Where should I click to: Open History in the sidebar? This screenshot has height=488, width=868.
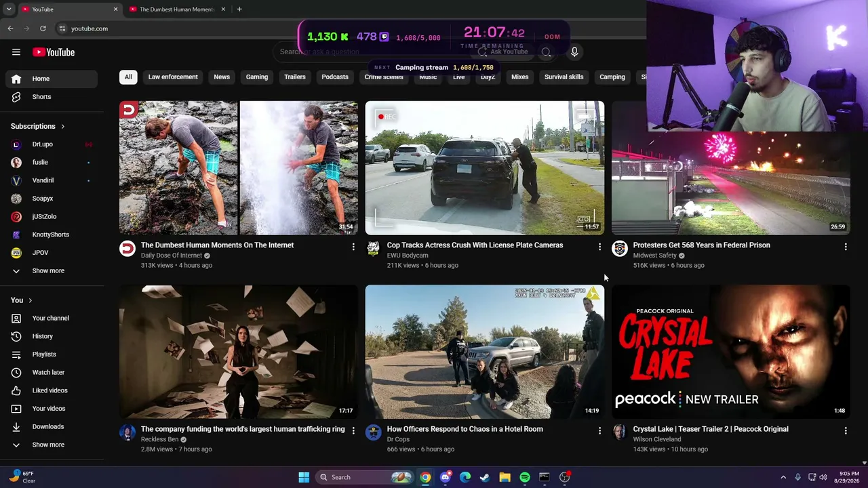coord(52,336)
